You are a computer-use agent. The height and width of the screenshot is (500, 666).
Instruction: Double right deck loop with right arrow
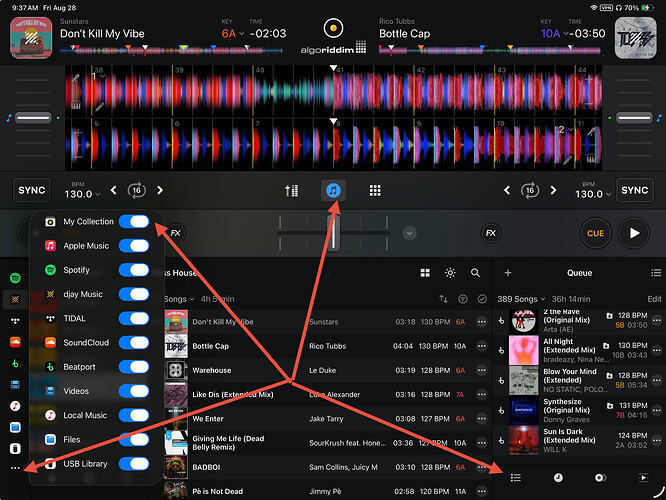[x=553, y=190]
